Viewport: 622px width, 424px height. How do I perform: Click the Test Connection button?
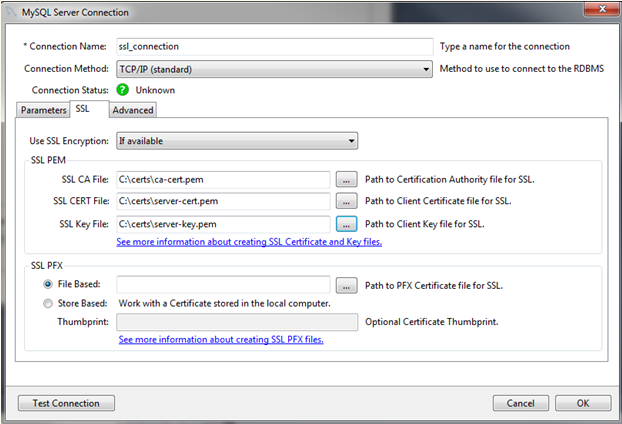tap(66, 403)
